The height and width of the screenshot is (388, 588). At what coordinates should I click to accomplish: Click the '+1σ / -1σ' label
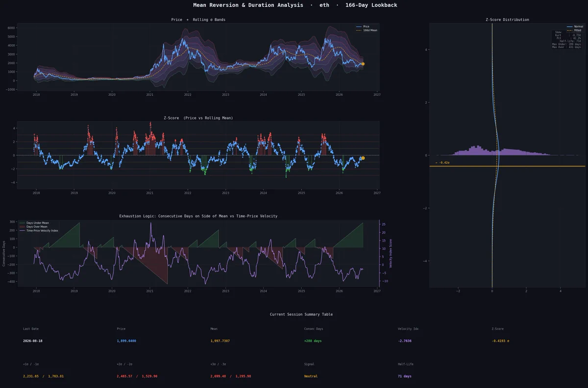pos(31,364)
